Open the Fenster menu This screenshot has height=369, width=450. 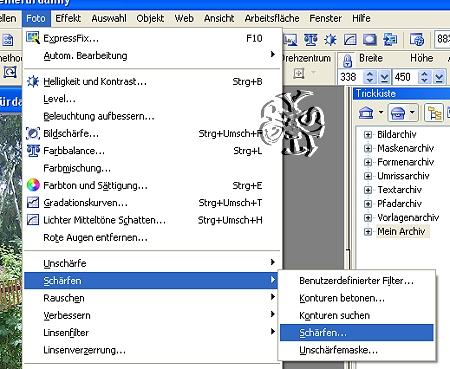tap(325, 18)
